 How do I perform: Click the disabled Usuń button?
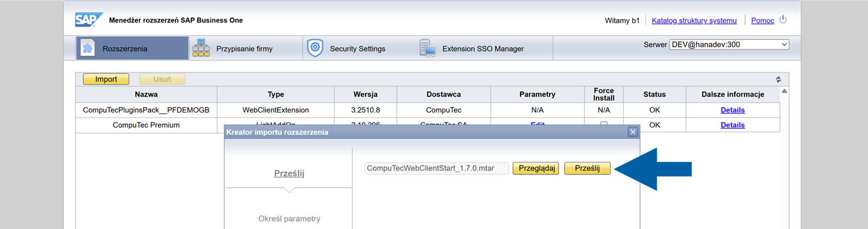[162, 79]
